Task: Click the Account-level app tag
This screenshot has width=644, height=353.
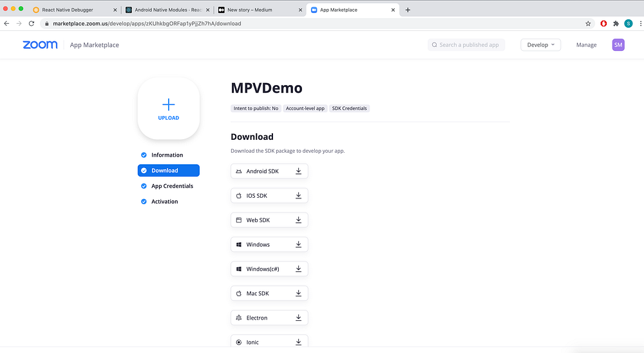Action: [x=305, y=108]
